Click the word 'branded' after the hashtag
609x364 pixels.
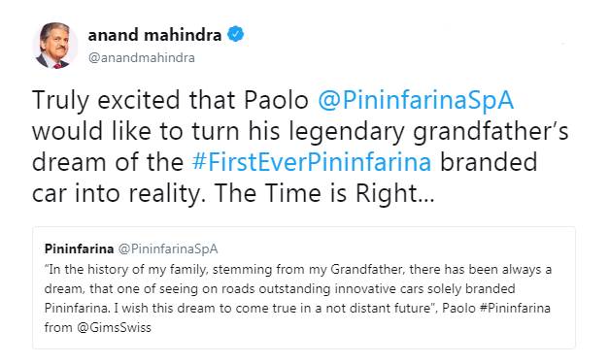click(489, 162)
